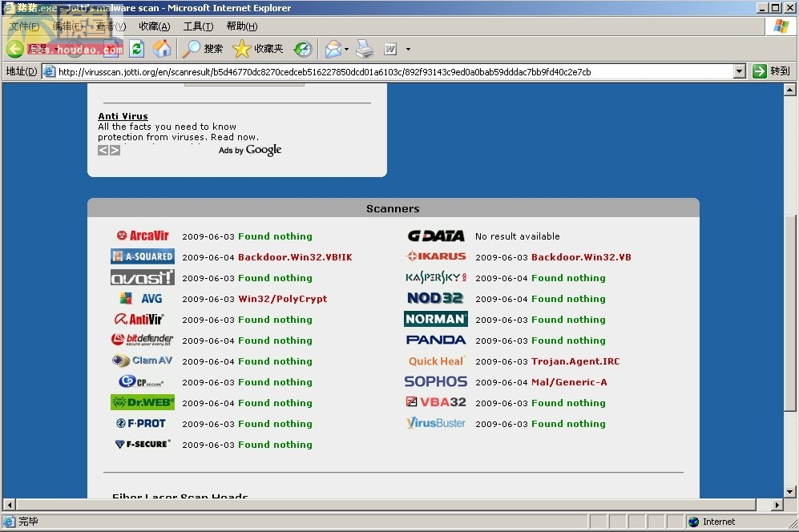Click the NOD32 scanner logo
799x532 pixels.
click(x=435, y=298)
